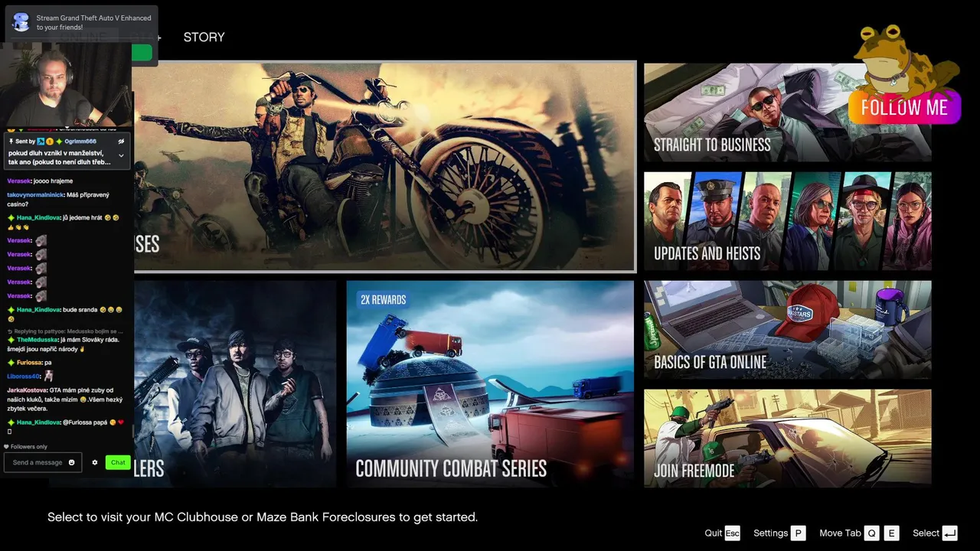Click the green Chat button
Image resolution: width=980 pixels, height=551 pixels.
click(x=118, y=462)
